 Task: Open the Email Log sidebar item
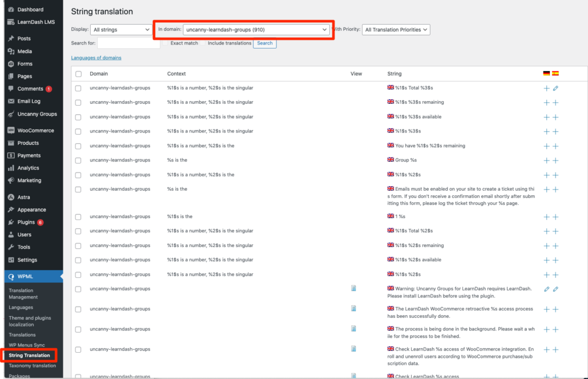click(26, 102)
